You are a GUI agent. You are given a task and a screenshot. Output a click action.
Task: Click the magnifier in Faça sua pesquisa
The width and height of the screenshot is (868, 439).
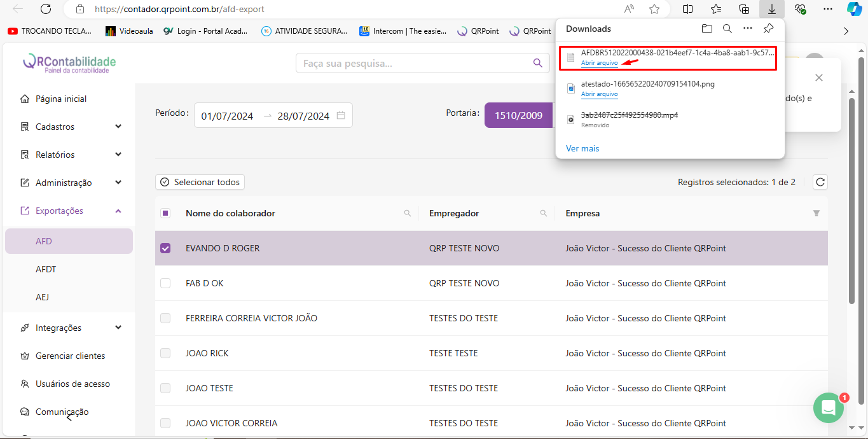pos(538,63)
